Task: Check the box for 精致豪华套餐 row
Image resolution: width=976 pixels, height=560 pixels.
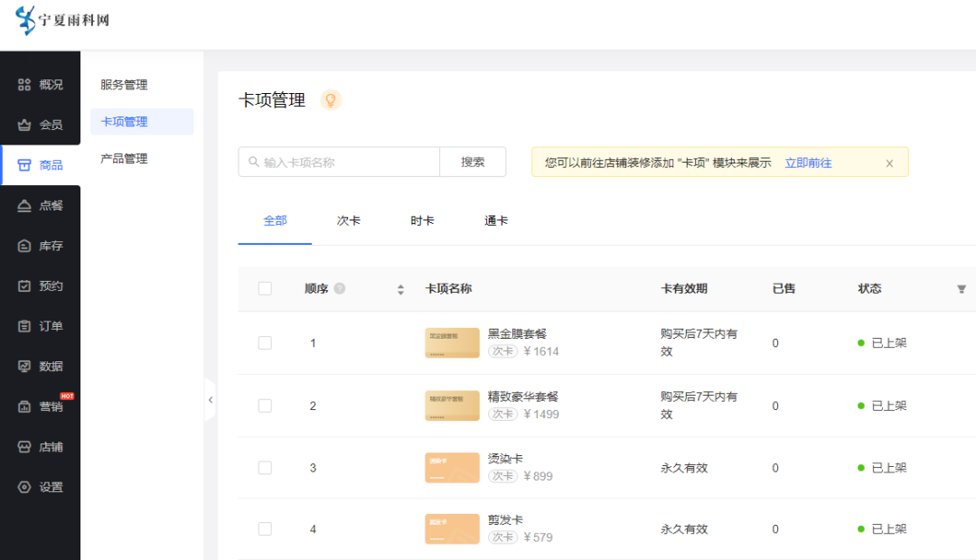Action: pos(265,406)
